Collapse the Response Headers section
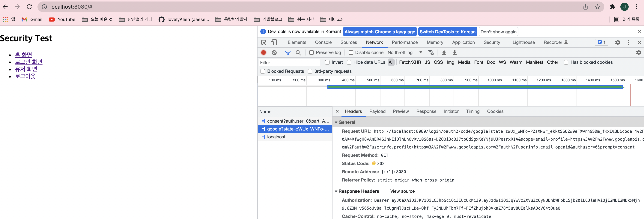This screenshot has height=219, width=644. pos(336,191)
